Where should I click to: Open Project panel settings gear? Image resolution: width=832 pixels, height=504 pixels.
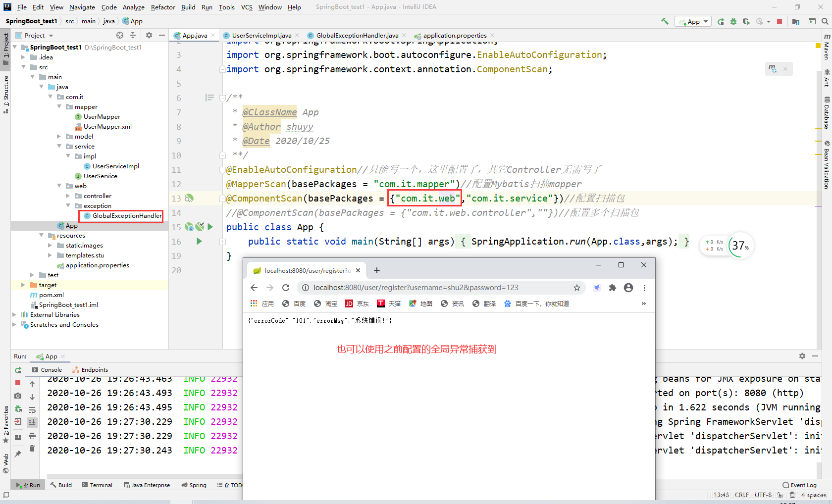[x=149, y=35]
